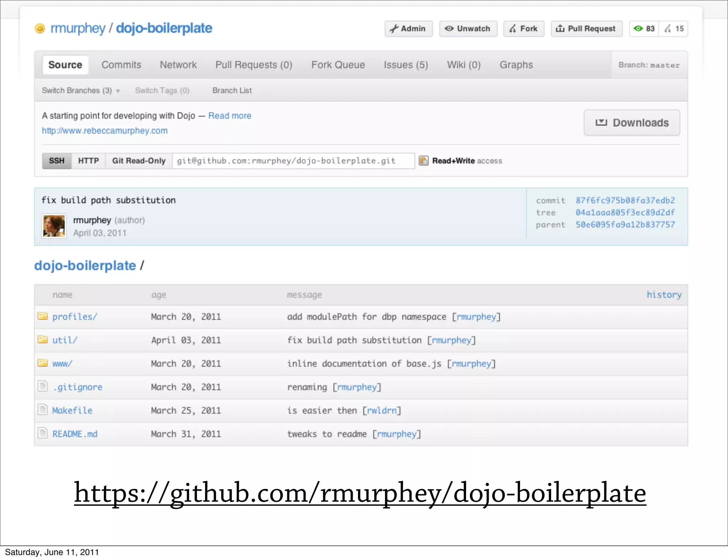This screenshot has height=560, width=728.
Task: Open the README.md file
Action: tap(75, 434)
